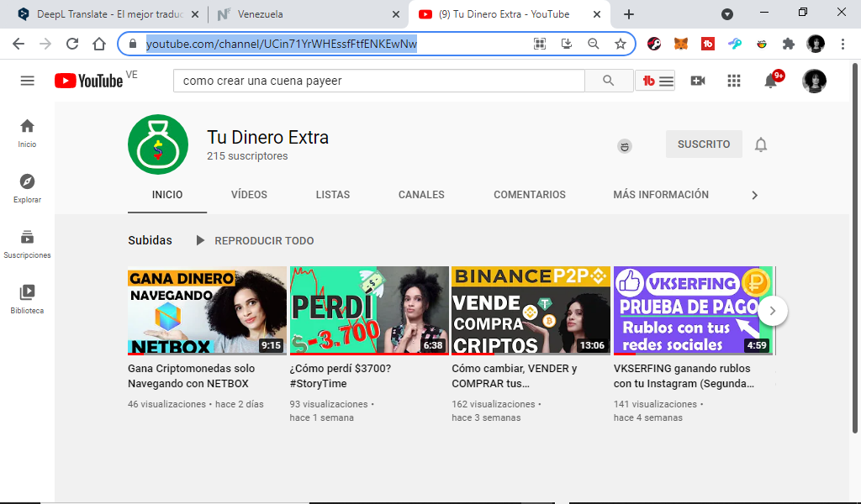The width and height of the screenshot is (861, 504).
Task: Open the CANALES tab
Action: [x=421, y=195]
